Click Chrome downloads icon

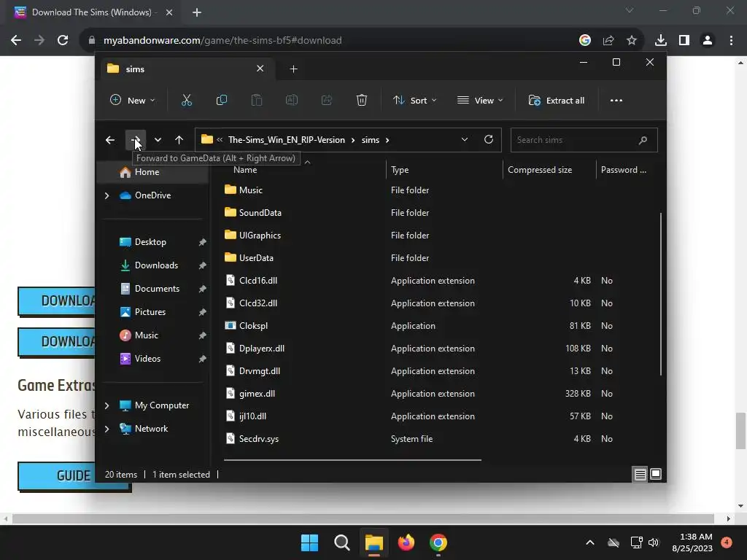point(660,41)
